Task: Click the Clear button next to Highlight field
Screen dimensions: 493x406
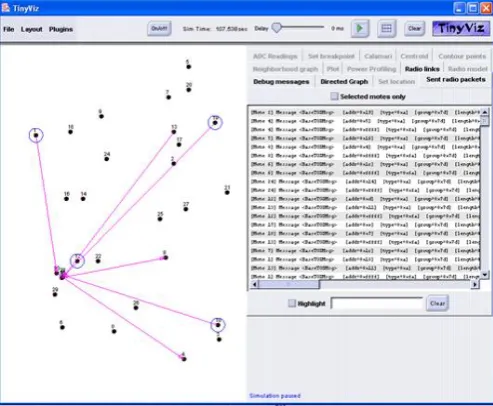Action: click(x=437, y=303)
